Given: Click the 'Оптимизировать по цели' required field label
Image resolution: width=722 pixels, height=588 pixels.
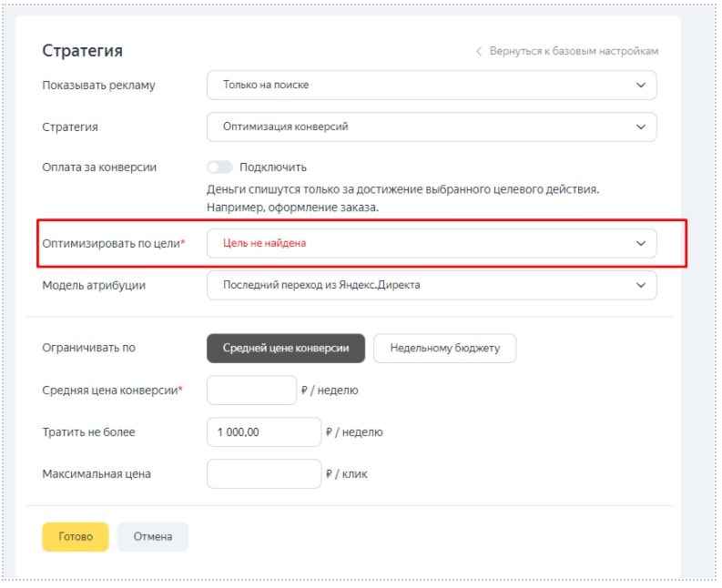Looking at the screenshot, I should (113, 244).
